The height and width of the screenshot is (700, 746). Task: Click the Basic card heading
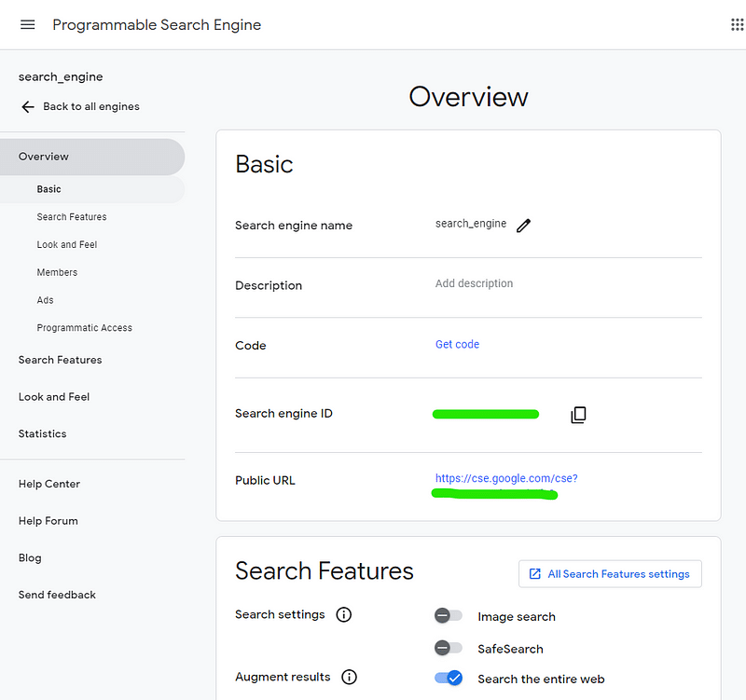pos(264,165)
